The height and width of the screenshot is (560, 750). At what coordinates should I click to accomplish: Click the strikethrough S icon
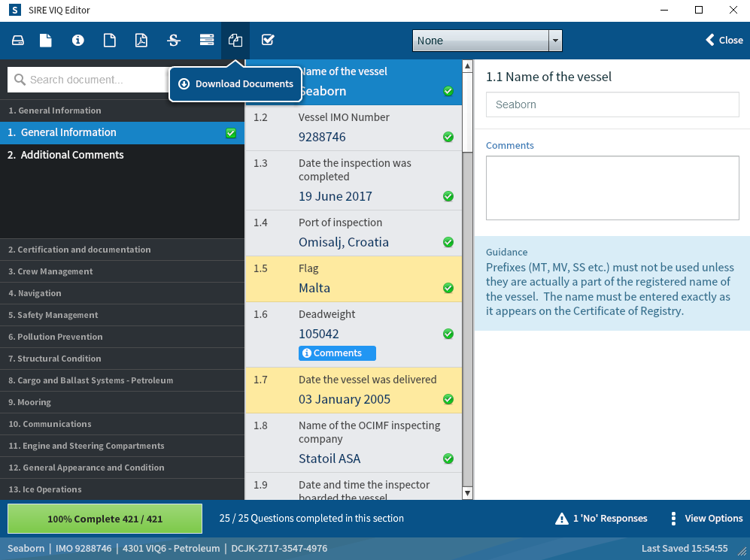point(174,41)
